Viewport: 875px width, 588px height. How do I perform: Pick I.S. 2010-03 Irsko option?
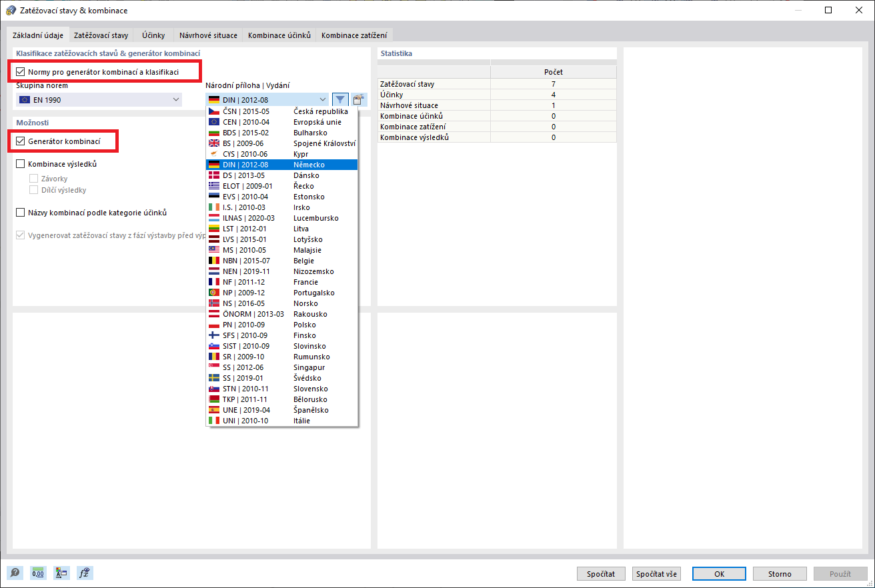pyautogui.click(x=282, y=207)
